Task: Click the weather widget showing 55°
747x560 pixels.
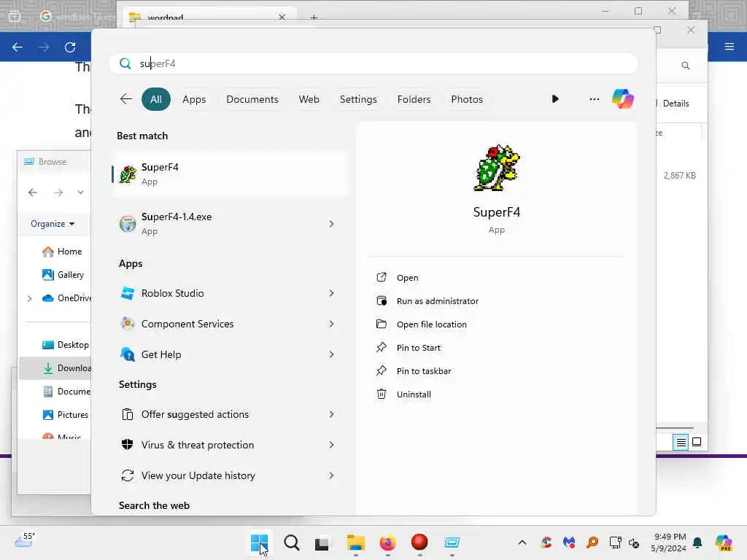Action: coord(24,540)
